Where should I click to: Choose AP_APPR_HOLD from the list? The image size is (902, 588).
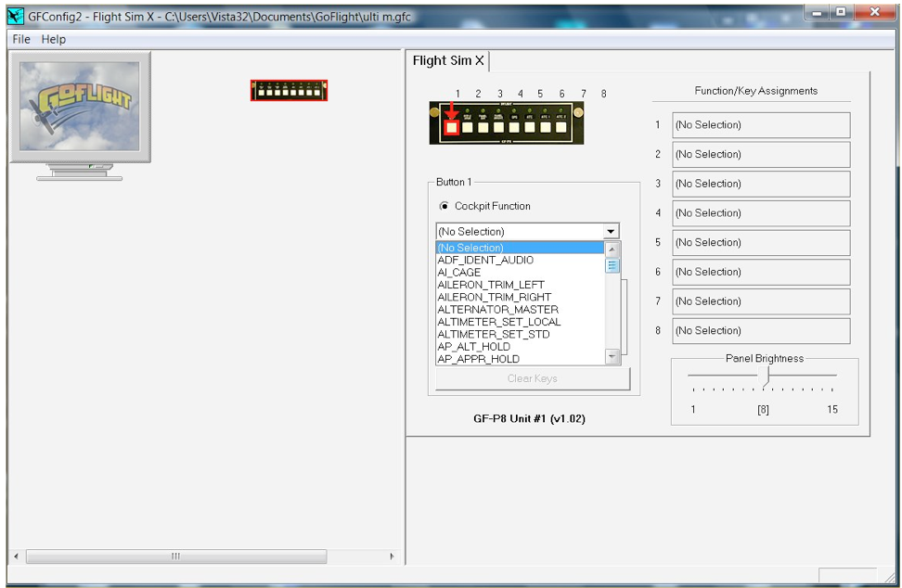coord(520,359)
